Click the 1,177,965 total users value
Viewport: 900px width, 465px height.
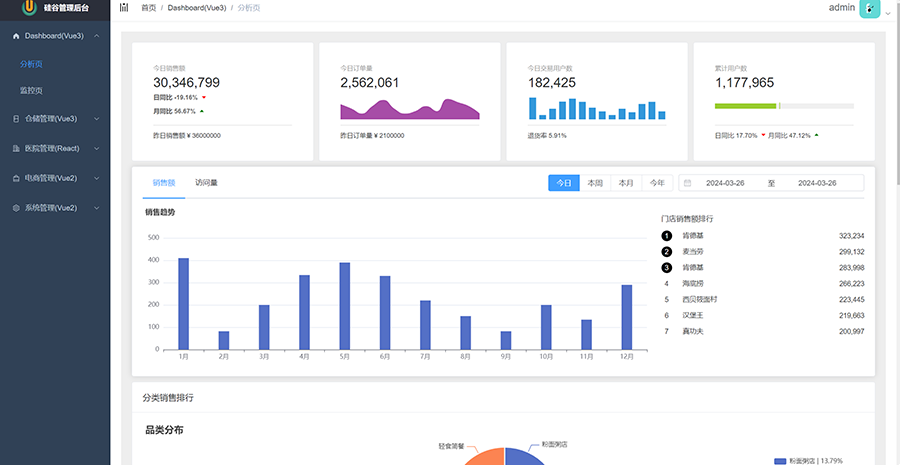pos(744,83)
